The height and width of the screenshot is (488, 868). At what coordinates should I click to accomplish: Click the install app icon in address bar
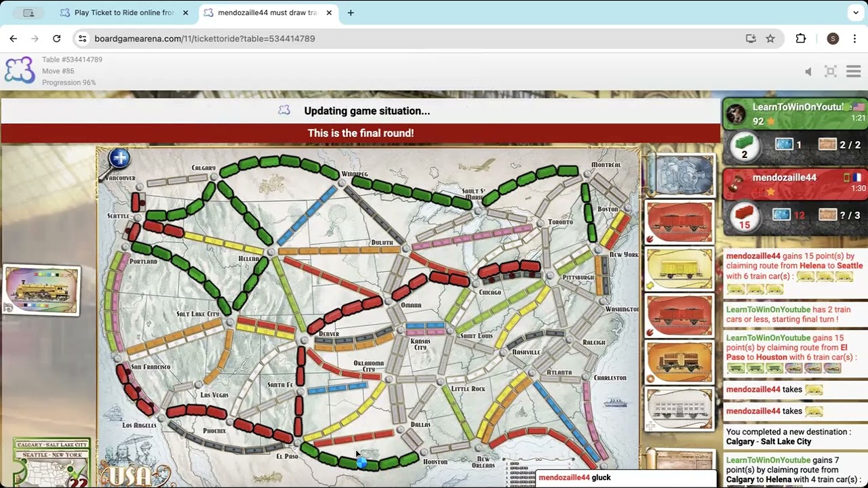pos(751,39)
